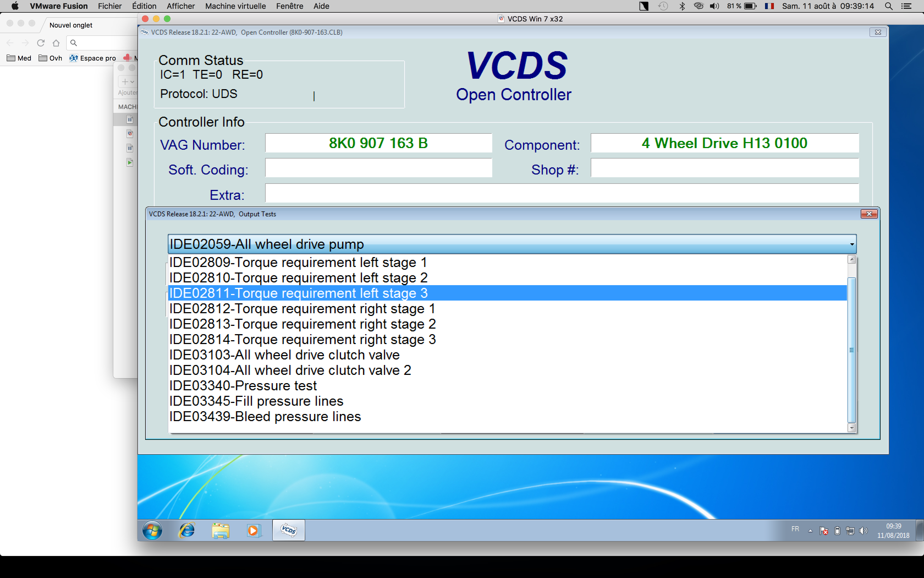Open the Machine virtuelle menu
The width and height of the screenshot is (924, 578).
coord(236,6)
